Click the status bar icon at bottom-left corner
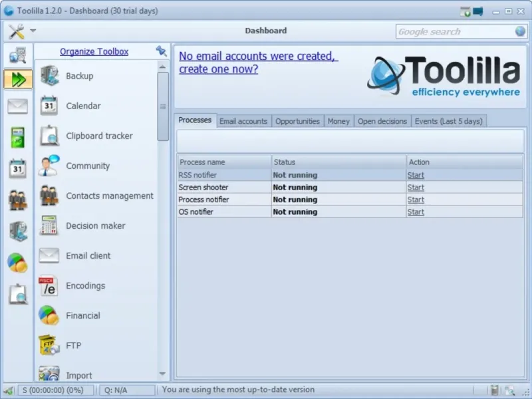Image resolution: width=532 pixels, height=399 pixels. coord(9,390)
